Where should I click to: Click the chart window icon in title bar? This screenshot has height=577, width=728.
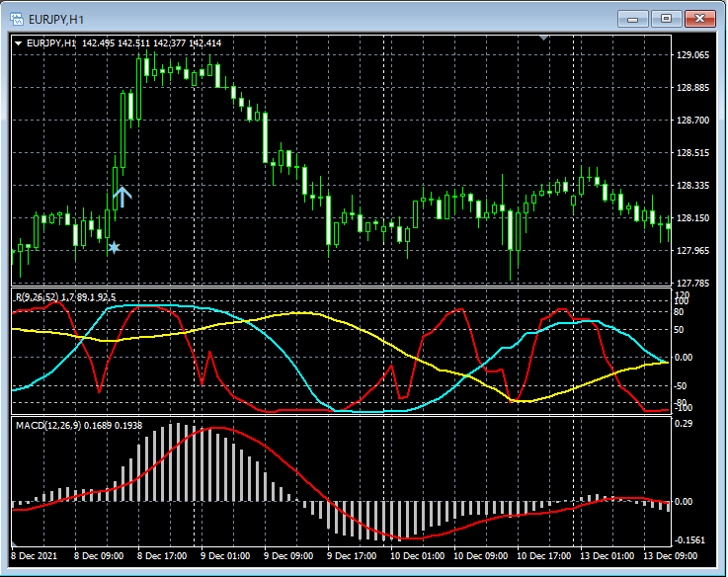point(16,18)
